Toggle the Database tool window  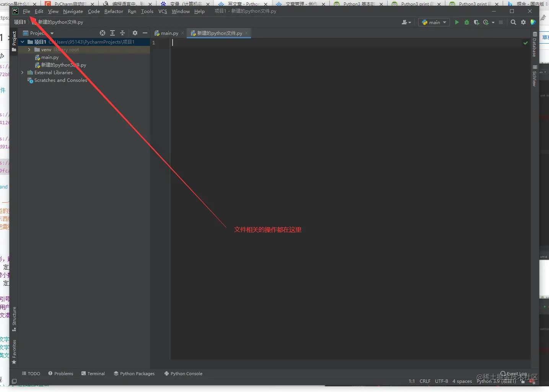point(534,44)
